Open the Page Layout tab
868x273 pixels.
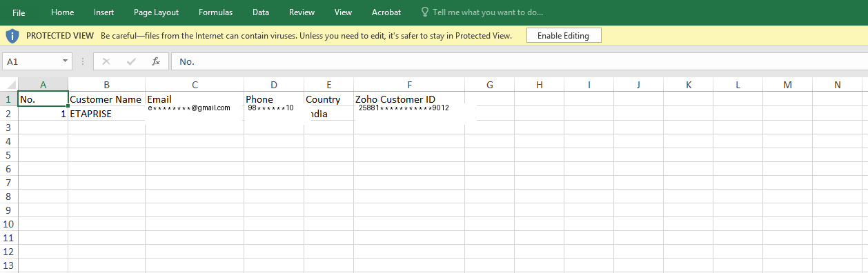click(156, 12)
